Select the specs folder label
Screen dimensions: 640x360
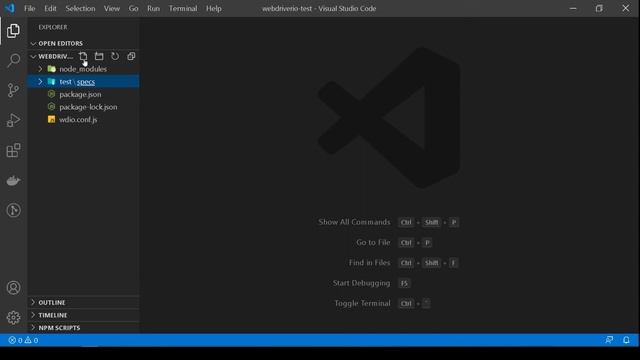coord(86,82)
